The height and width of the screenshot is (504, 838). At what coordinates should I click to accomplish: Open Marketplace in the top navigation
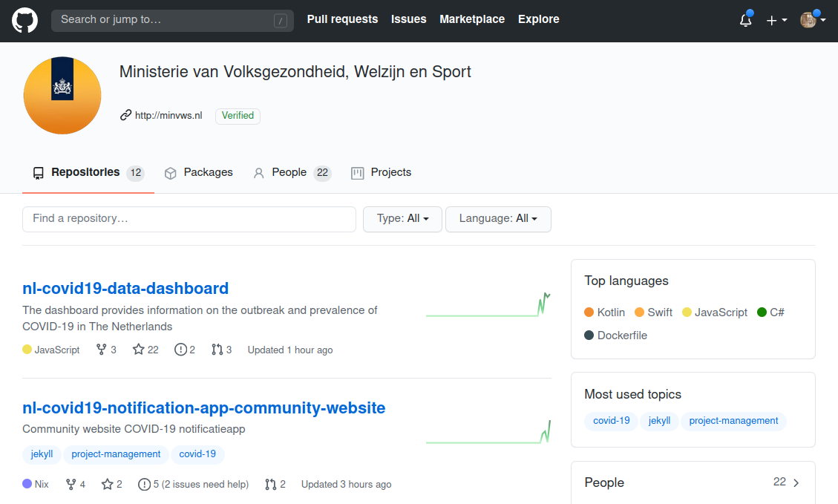click(x=472, y=19)
